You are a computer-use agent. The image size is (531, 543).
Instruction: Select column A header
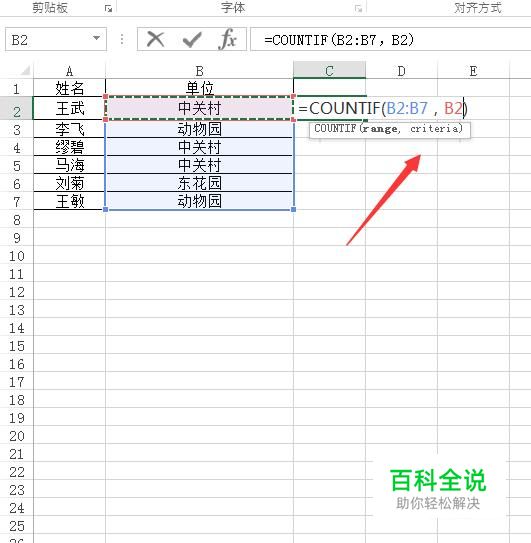pos(69,71)
